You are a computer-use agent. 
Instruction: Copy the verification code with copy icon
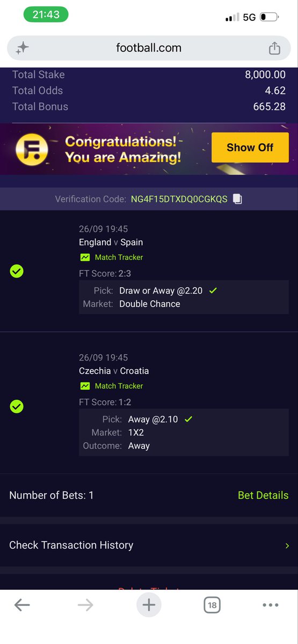[237, 199]
